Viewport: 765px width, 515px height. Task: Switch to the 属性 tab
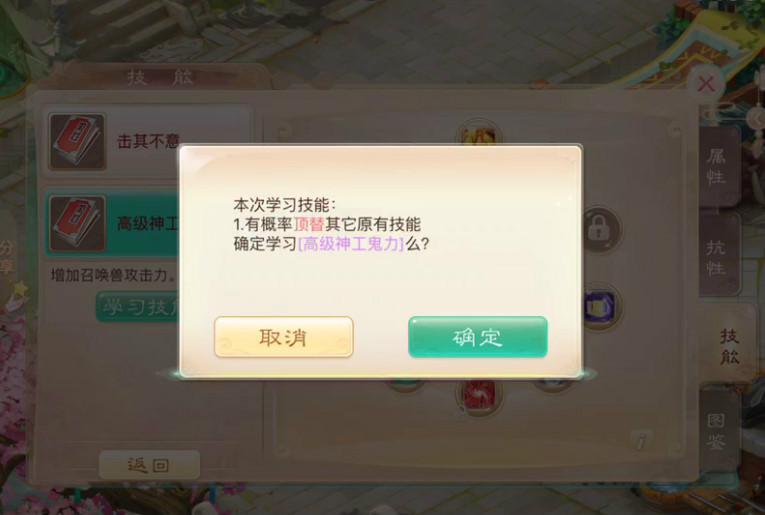point(716,166)
